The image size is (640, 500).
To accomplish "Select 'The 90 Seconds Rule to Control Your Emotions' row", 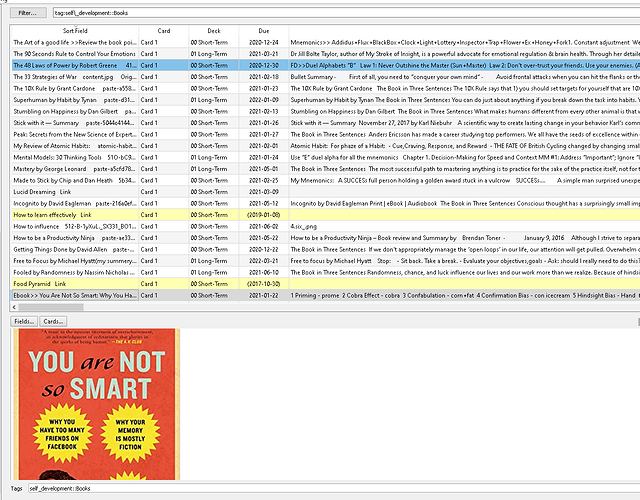I will click(325, 54).
